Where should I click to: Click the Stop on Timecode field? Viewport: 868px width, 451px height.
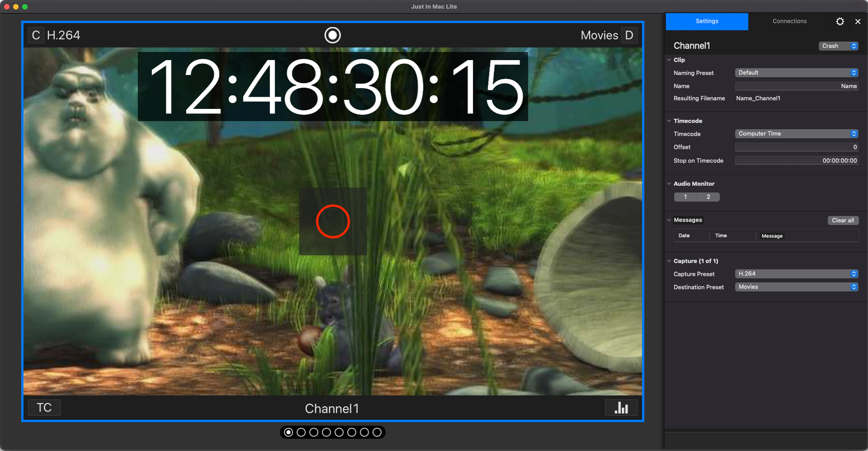click(797, 160)
